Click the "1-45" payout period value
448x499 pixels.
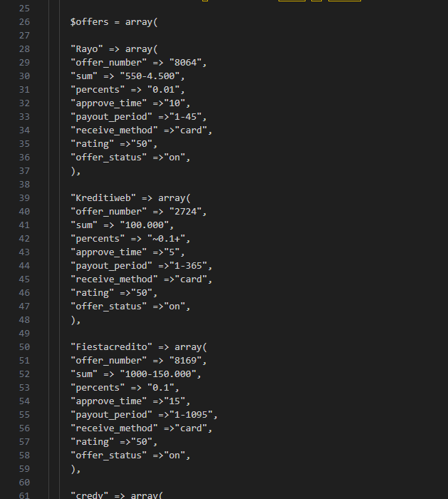(x=186, y=117)
